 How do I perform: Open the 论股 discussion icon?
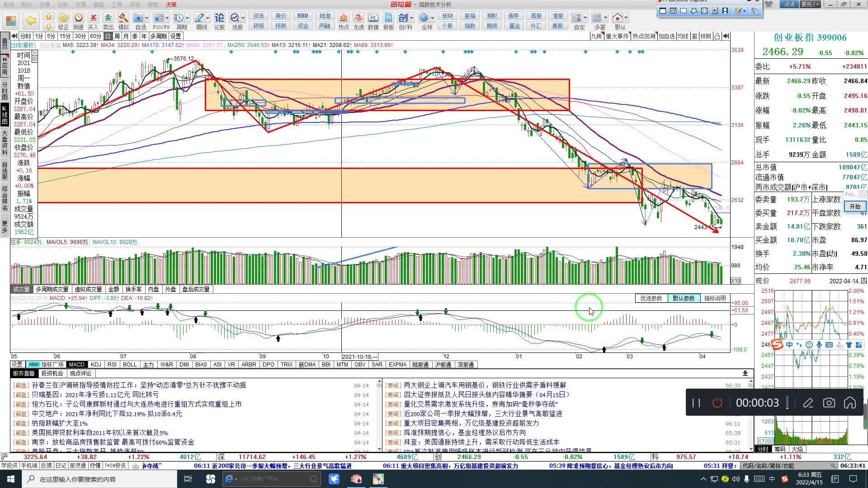[219, 18]
